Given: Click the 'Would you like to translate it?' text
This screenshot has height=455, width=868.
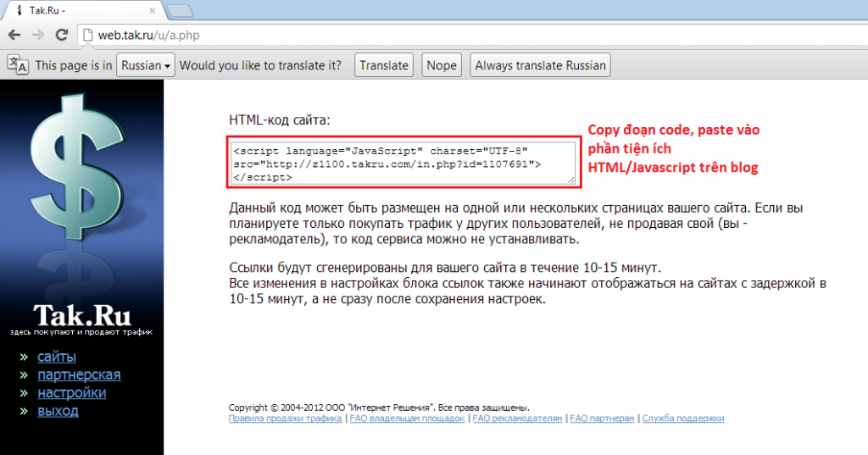Looking at the screenshot, I should coord(260,65).
